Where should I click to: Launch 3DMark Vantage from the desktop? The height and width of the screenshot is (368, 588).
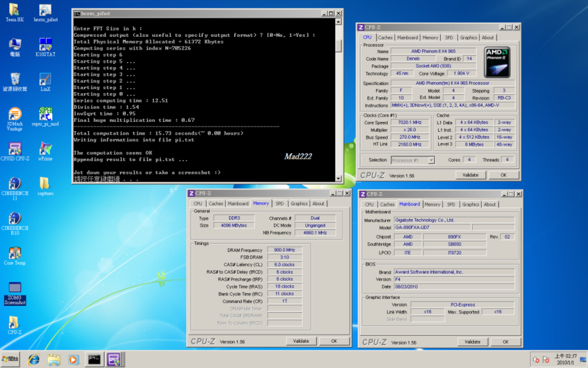coord(15,120)
